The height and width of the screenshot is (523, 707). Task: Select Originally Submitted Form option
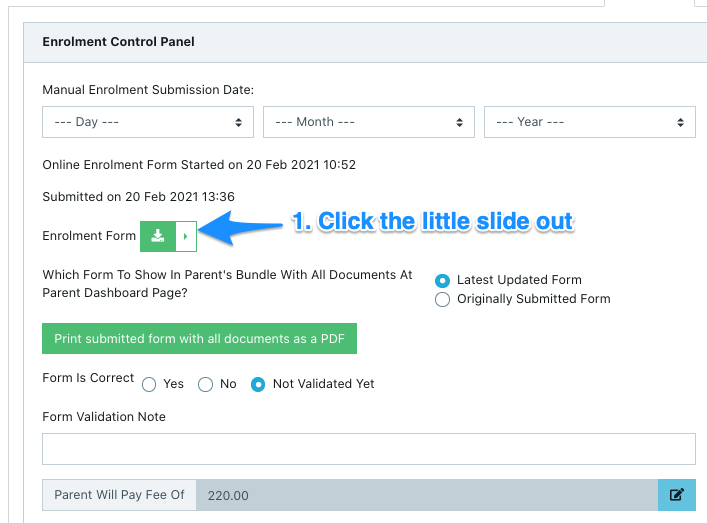(443, 299)
